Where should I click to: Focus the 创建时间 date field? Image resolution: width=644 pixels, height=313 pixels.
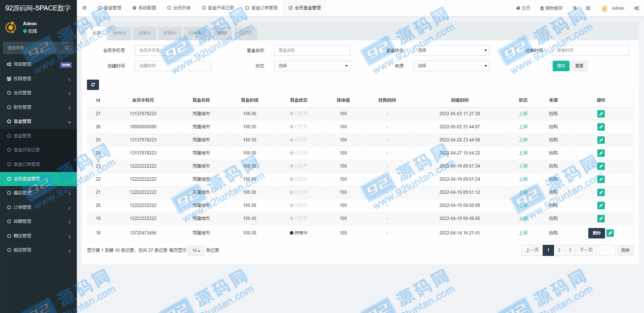[x=173, y=66]
